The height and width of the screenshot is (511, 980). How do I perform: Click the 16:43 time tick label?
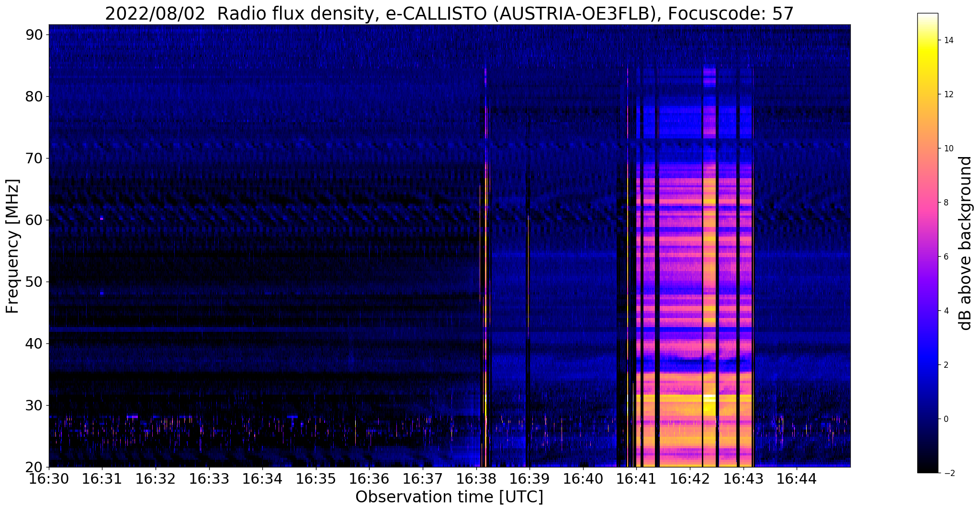[x=743, y=478]
